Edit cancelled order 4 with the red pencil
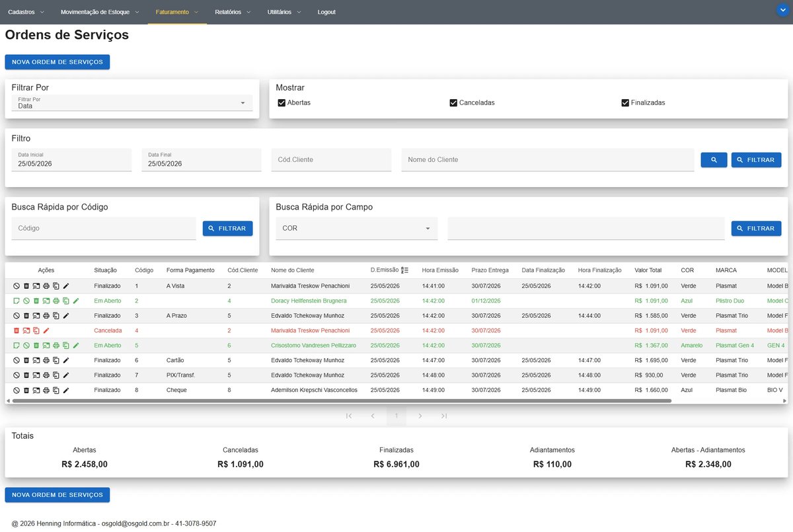 point(46,330)
